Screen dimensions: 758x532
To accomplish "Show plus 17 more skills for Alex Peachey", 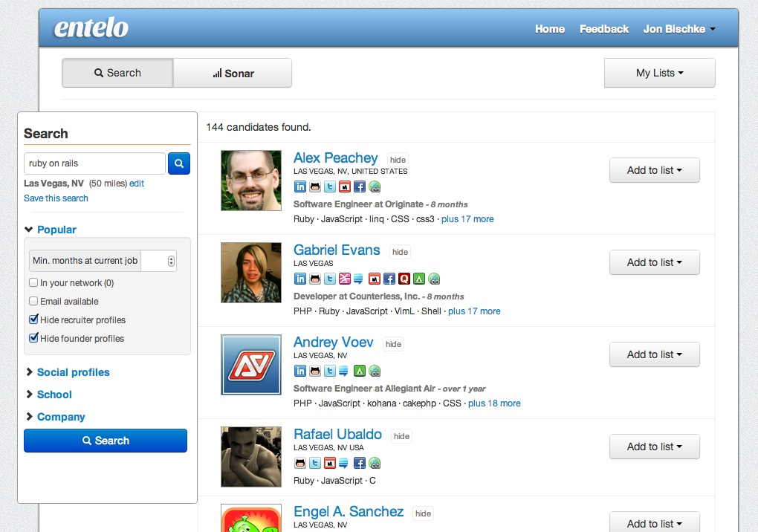I will [x=467, y=219].
